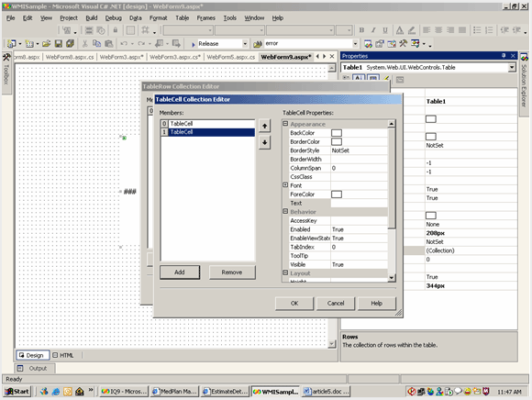Click the Lock Element padlock icon

[x=116, y=30]
